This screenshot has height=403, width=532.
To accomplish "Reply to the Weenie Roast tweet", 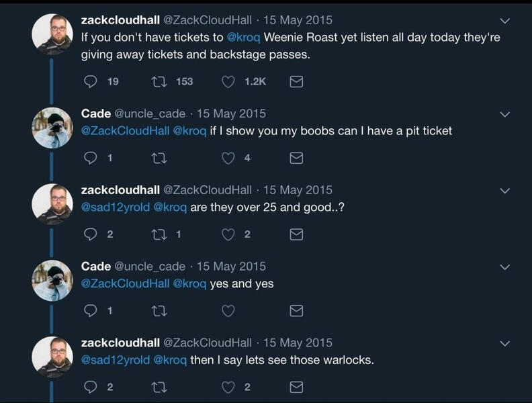I will (x=91, y=81).
